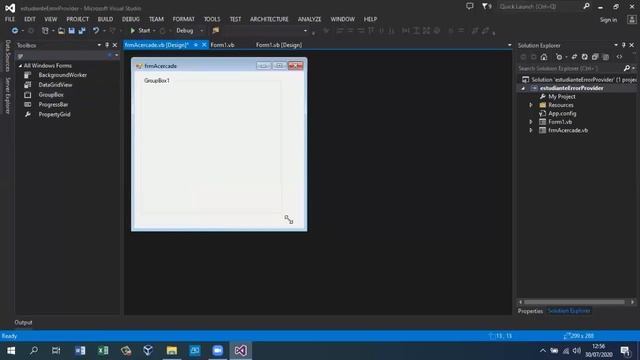The height and width of the screenshot is (360, 640).
Task: Click the Sign in link
Action: (608, 20)
